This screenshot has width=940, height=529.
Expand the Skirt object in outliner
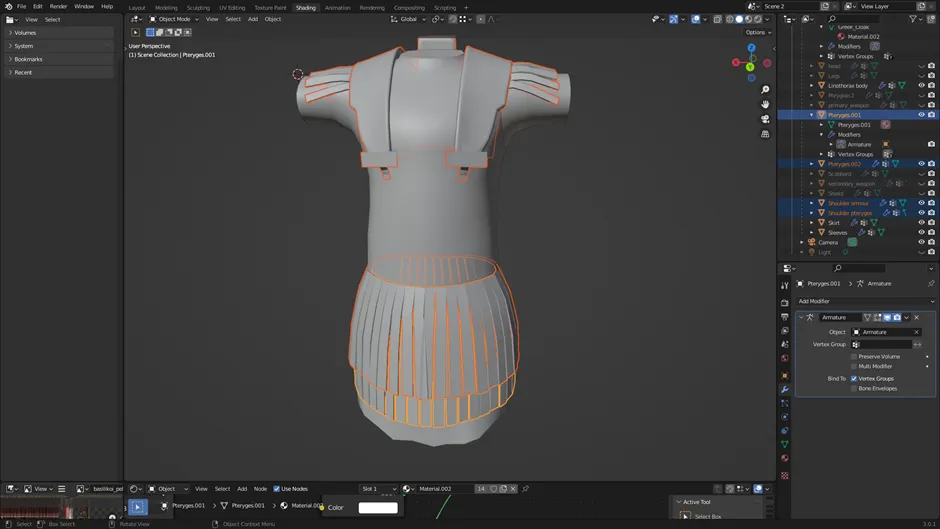tap(812, 223)
